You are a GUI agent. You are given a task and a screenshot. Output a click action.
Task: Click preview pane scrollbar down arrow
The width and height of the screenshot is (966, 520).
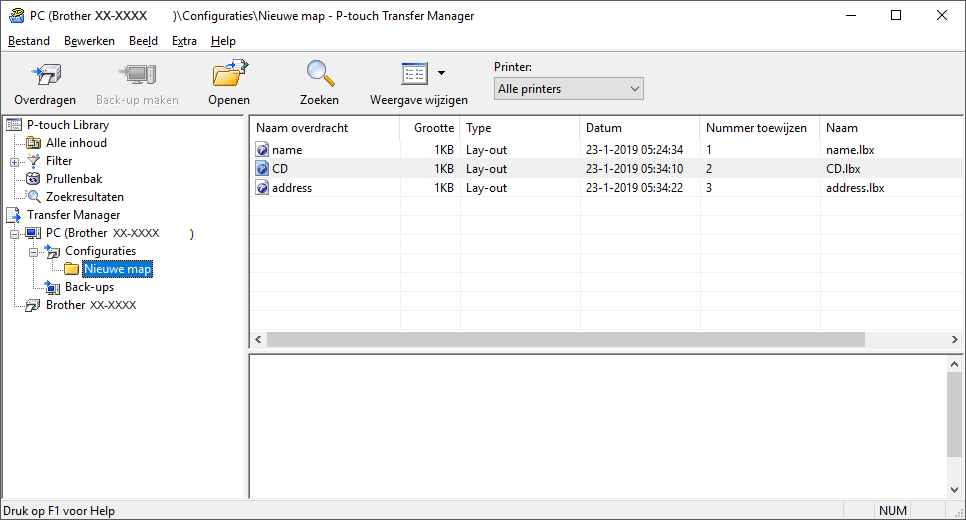pos(954,490)
